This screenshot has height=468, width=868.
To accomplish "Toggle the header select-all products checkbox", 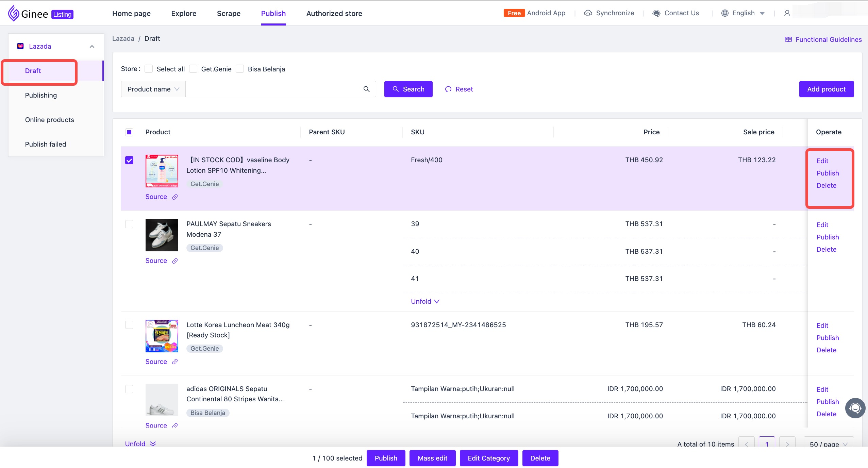I will (x=129, y=132).
